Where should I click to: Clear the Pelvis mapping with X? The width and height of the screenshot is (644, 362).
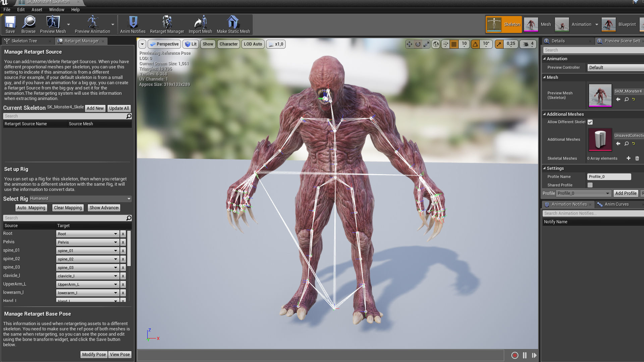[123, 242]
